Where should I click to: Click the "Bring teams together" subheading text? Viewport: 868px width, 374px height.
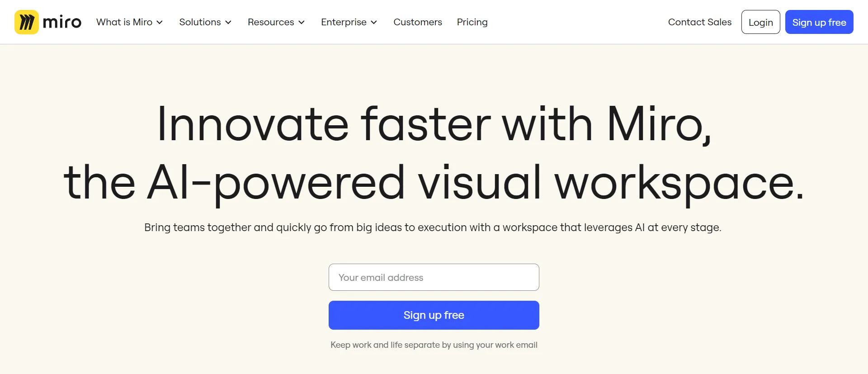(433, 227)
